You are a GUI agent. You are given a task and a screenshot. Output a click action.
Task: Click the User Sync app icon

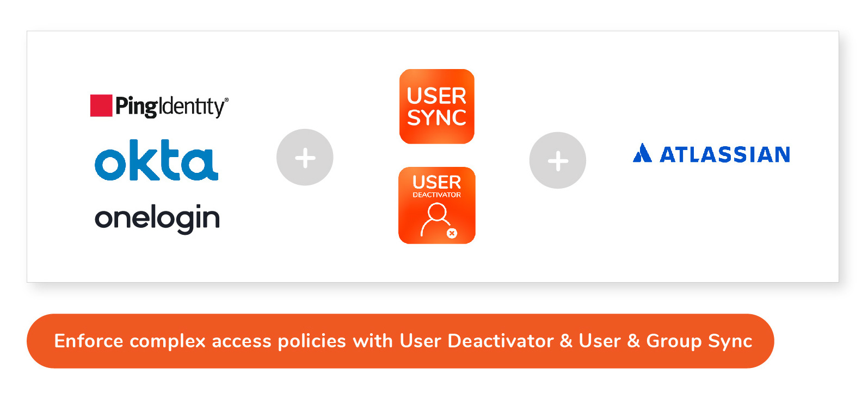[436, 107]
